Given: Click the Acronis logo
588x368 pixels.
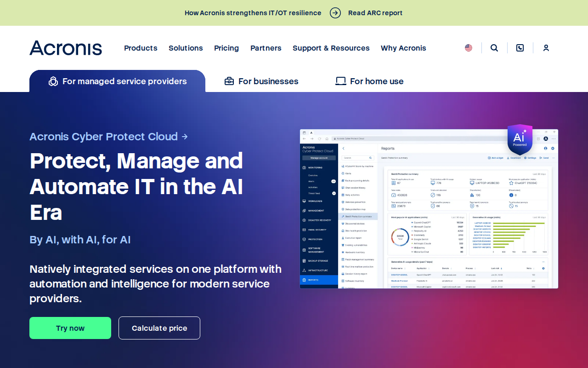Looking at the screenshot, I should tap(66, 48).
